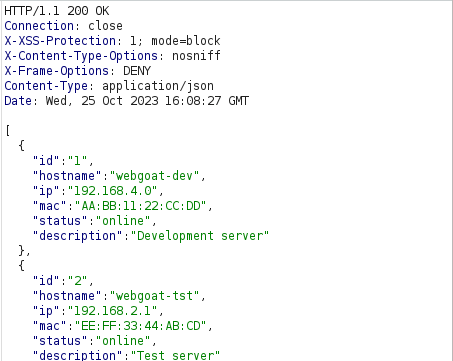Select the hostname value "webgoat-dev"
The image size is (453, 361).
[155, 176]
